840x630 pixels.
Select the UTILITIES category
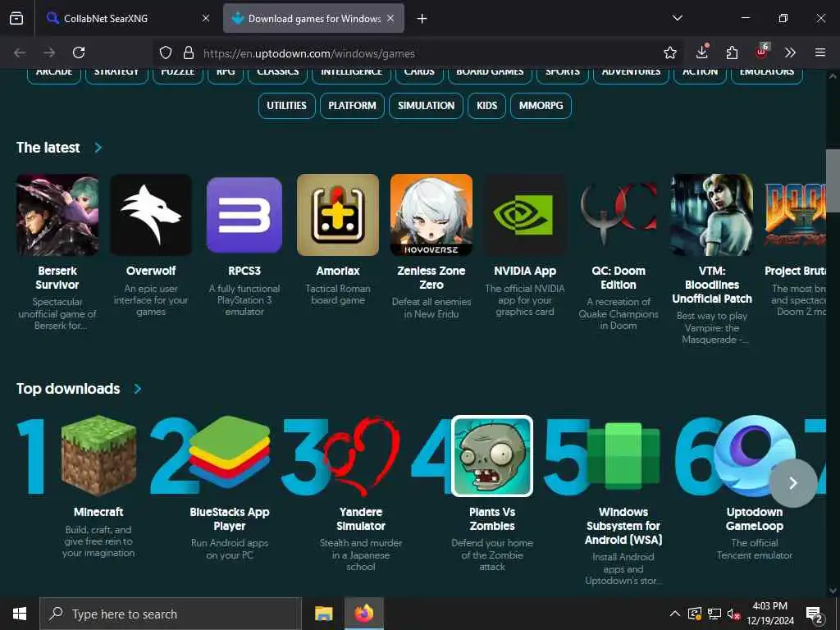[286, 106]
